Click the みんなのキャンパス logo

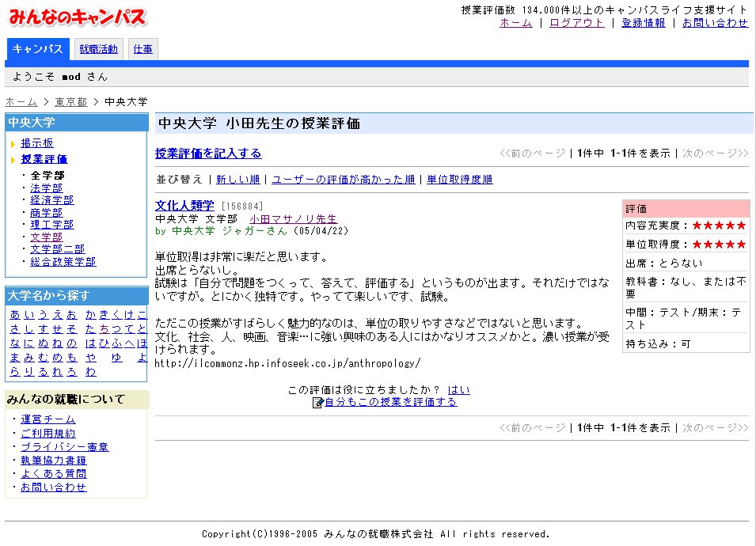[77, 17]
